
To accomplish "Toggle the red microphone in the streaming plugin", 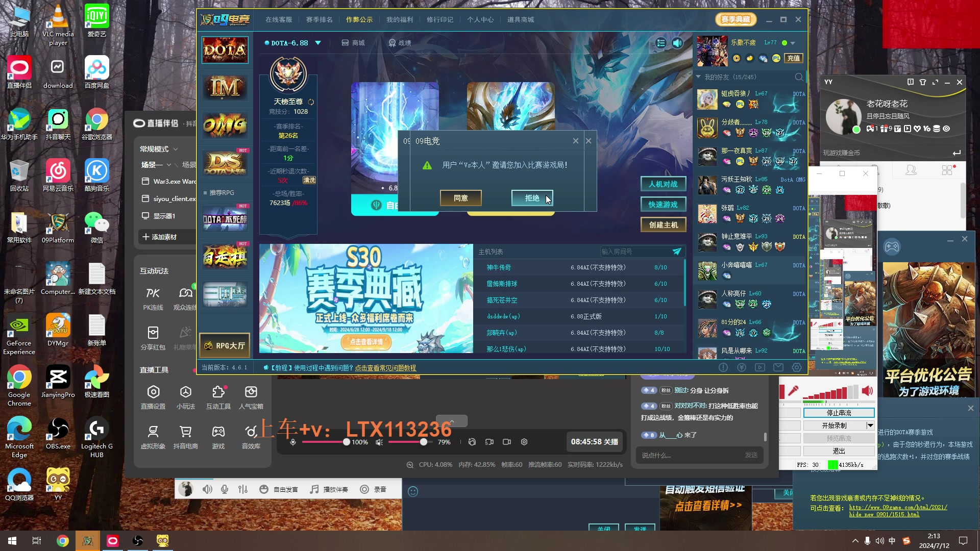I will tap(793, 391).
